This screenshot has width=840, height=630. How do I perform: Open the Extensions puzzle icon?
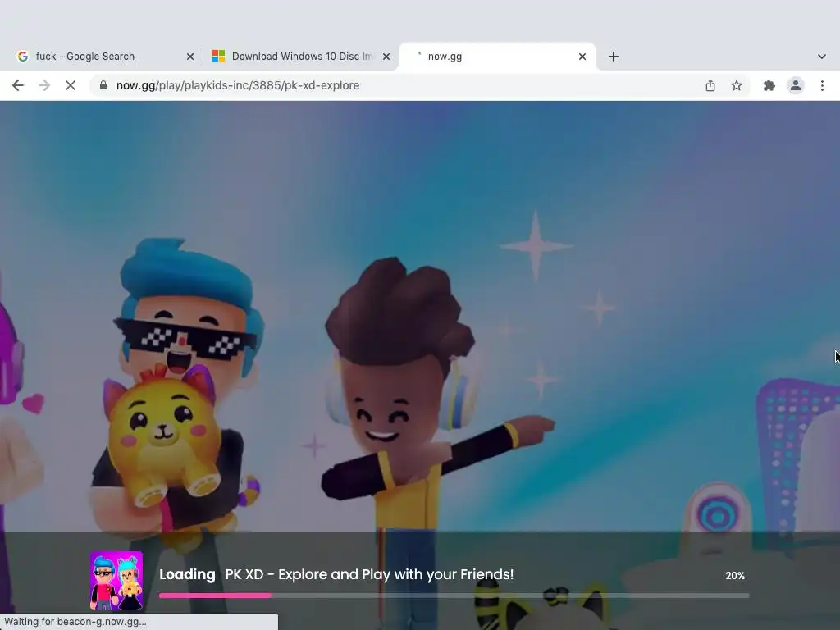tap(769, 85)
